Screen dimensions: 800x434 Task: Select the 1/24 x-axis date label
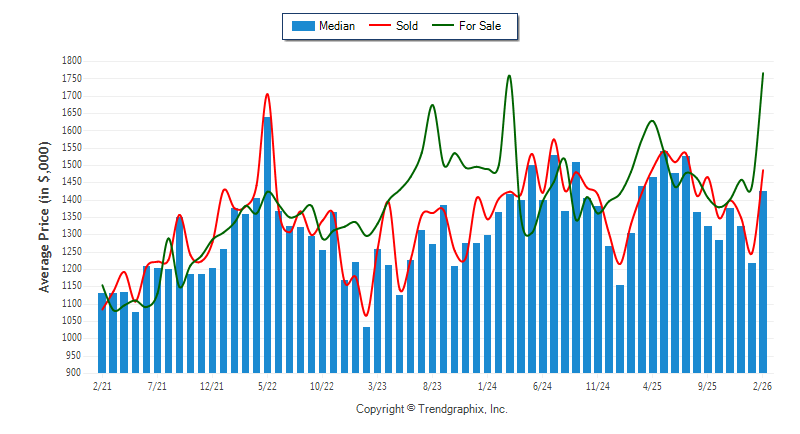(488, 385)
